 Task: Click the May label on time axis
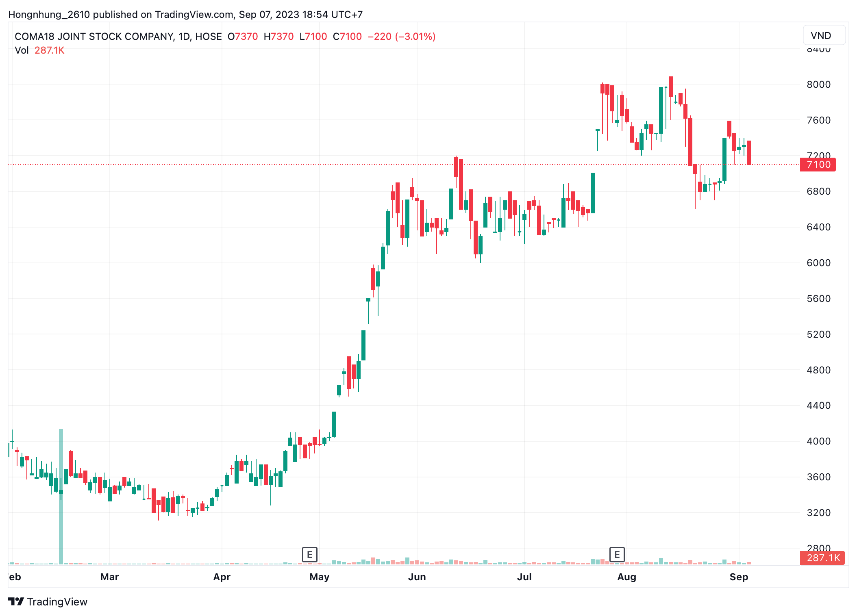click(319, 577)
